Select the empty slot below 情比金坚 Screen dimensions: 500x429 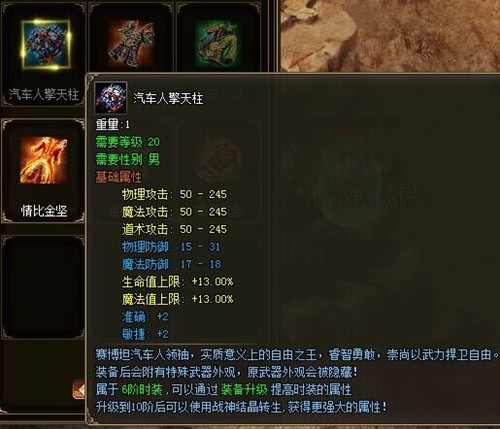[43, 287]
